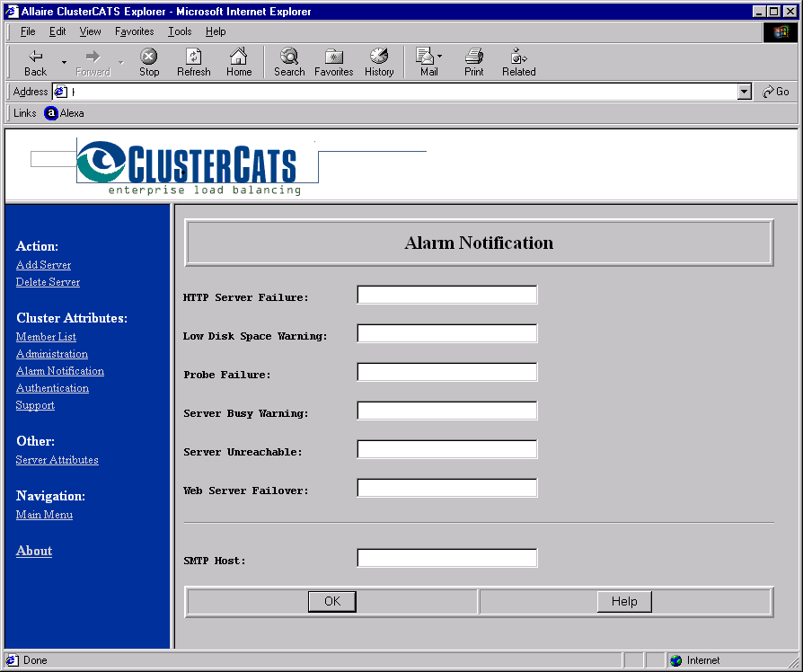Return via the Main Menu link

[44, 515]
